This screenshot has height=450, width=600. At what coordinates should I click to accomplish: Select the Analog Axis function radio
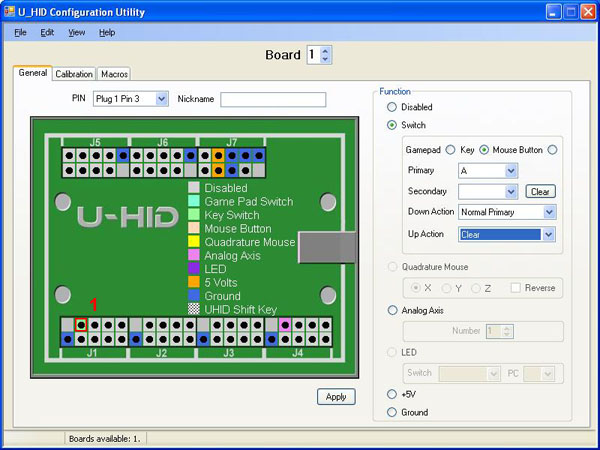[x=392, y=310]
